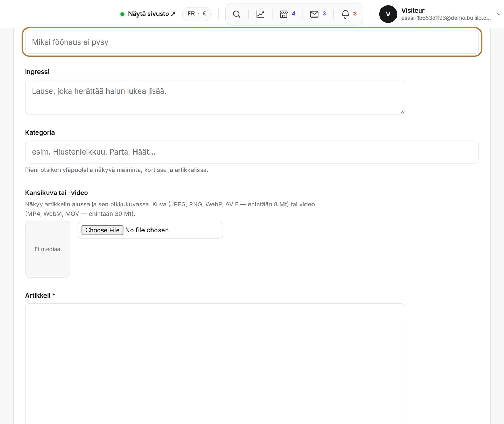Open the notifications bell icon
504x424 pixels.
click(x=345, y=14)
